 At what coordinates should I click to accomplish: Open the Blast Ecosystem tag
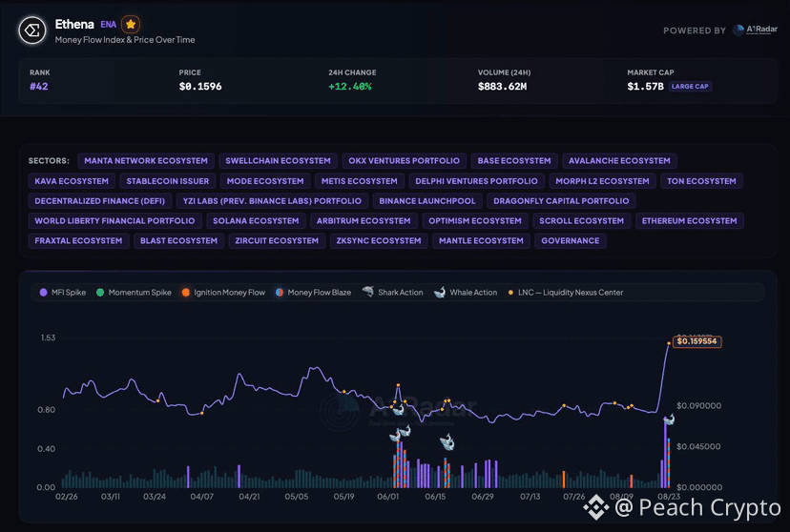coord(178,240)
